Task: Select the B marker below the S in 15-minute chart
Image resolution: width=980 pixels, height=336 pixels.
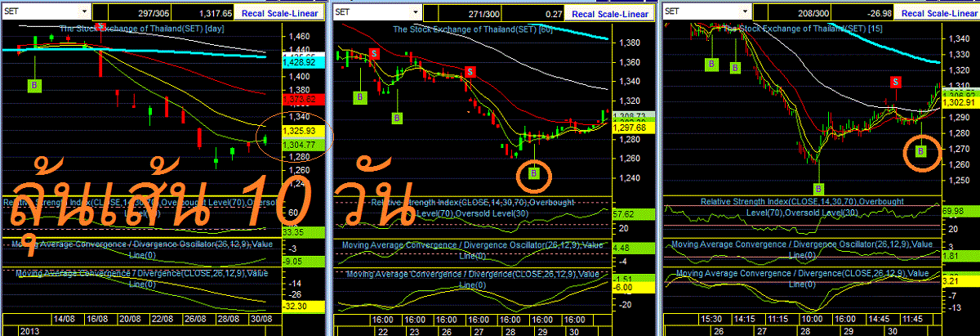Action: coord(921,150)
